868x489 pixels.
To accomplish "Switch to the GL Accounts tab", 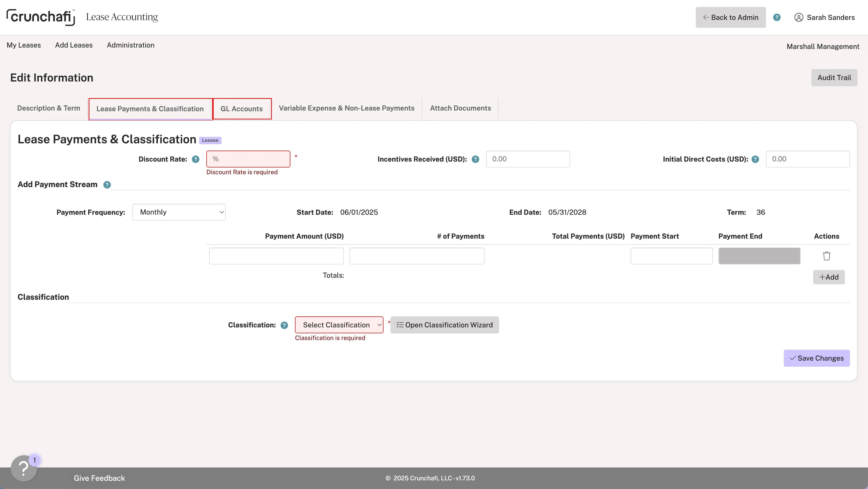I will 242,109.
